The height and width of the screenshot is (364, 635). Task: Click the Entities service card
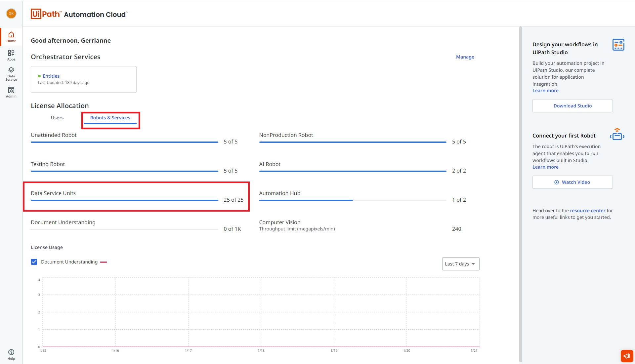pos(84,79)
